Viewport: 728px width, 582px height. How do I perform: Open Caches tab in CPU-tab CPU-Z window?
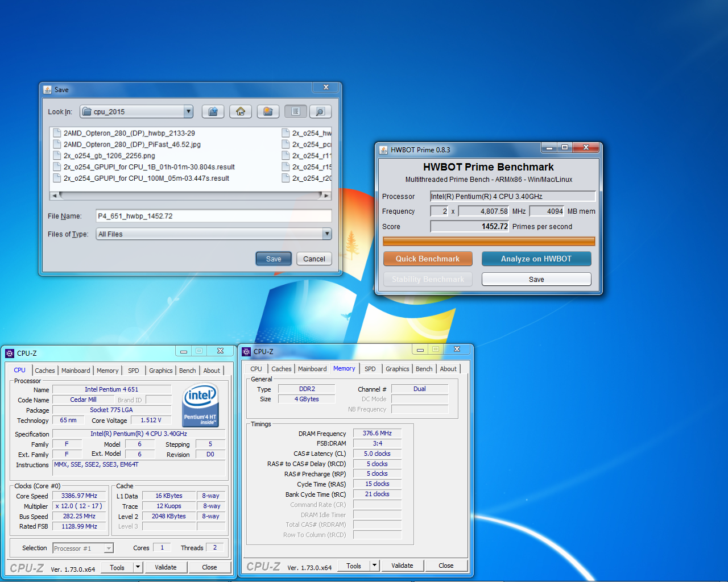45,371
